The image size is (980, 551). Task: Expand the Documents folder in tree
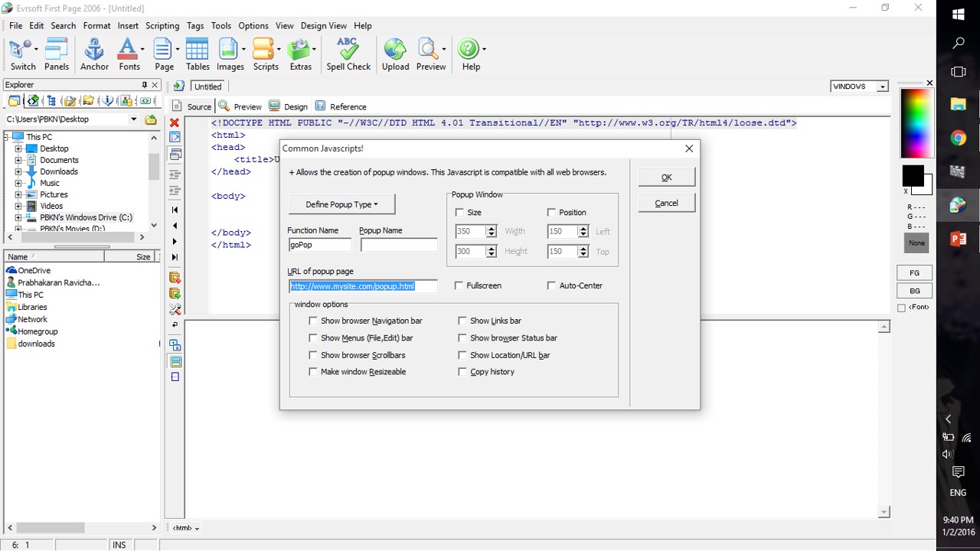pos(18,160)
